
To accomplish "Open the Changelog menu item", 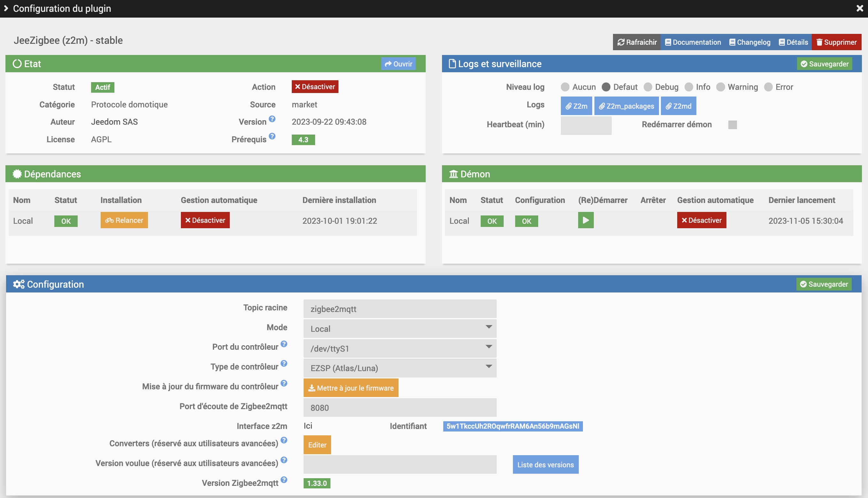I will tap(749, 42).
